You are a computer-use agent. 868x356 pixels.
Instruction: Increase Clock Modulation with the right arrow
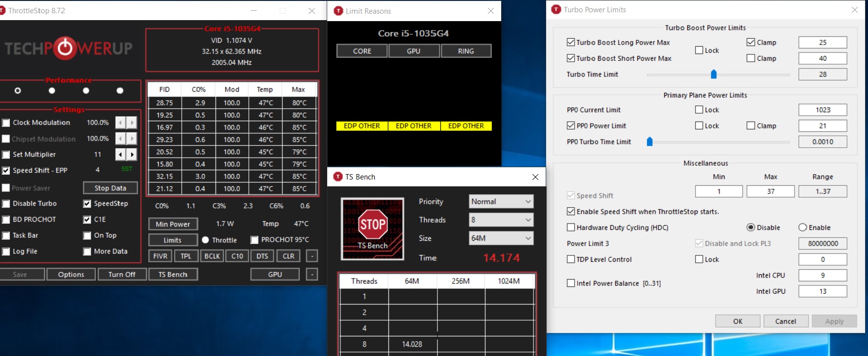tap(131, 123)
